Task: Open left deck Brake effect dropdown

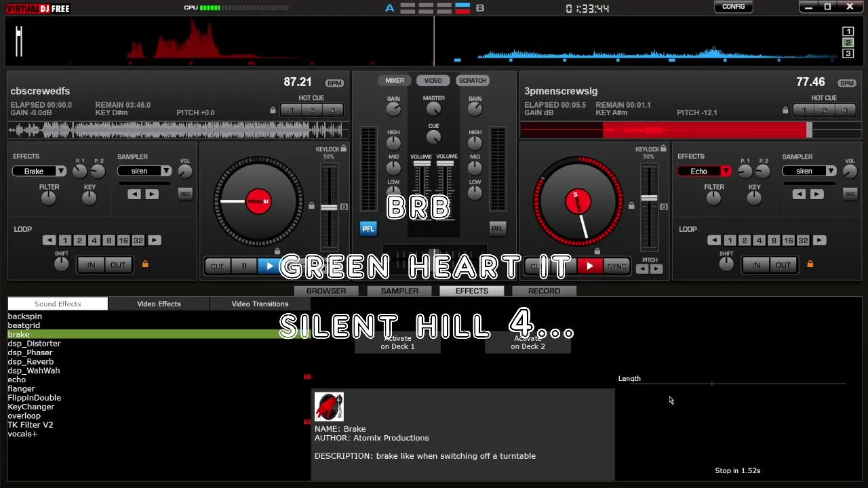Action: pyautogui.click(x=61, y=171)
